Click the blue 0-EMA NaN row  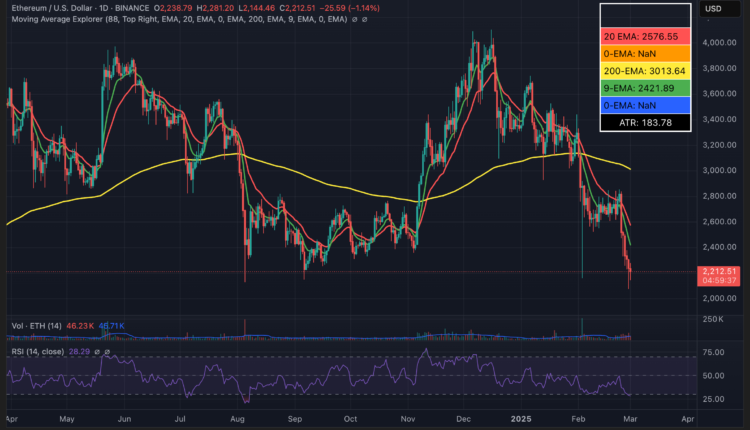[x=645, y=105]
